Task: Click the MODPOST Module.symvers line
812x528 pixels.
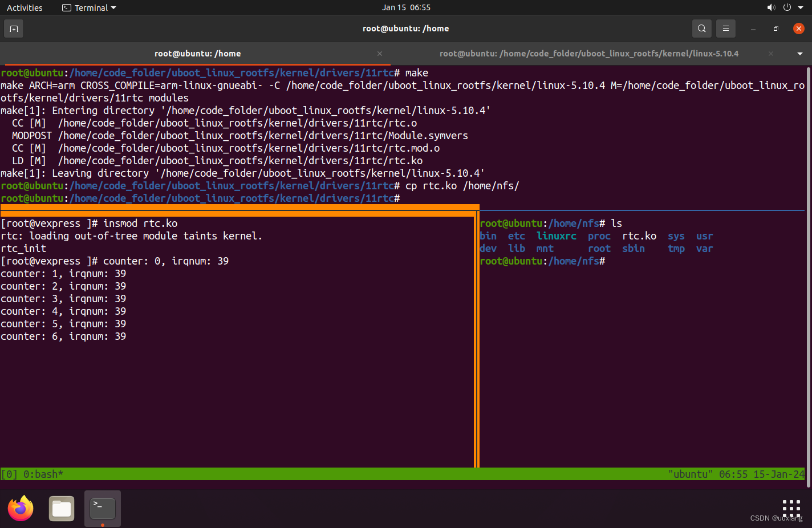Action: pyautogui.click(x=240, y=136)
